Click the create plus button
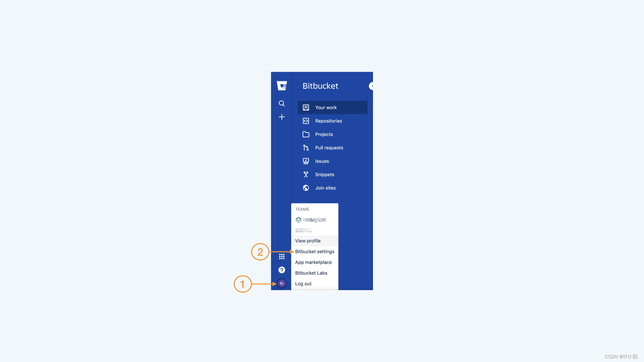The image size is (644, 362). pyautogui.click(x=282, y=117)
